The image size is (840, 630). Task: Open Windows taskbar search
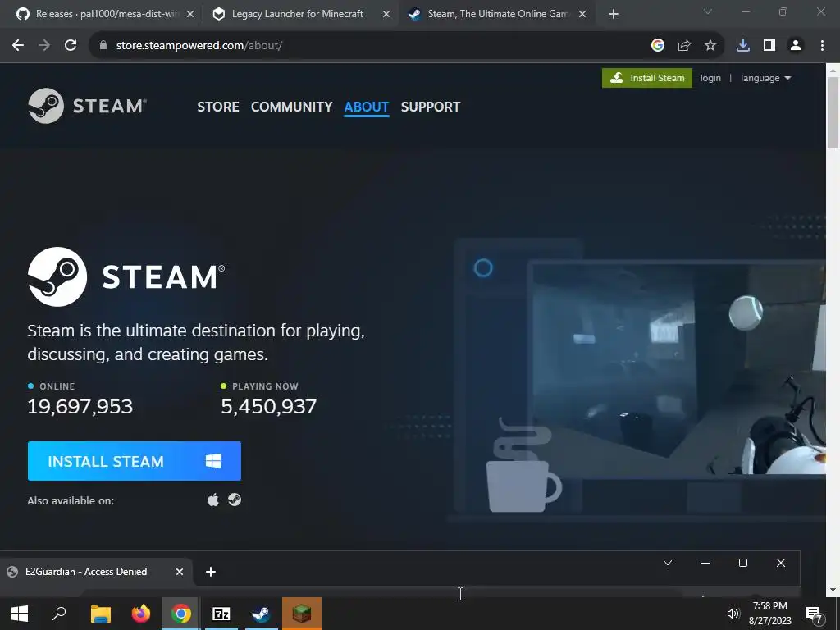point(59,614)
